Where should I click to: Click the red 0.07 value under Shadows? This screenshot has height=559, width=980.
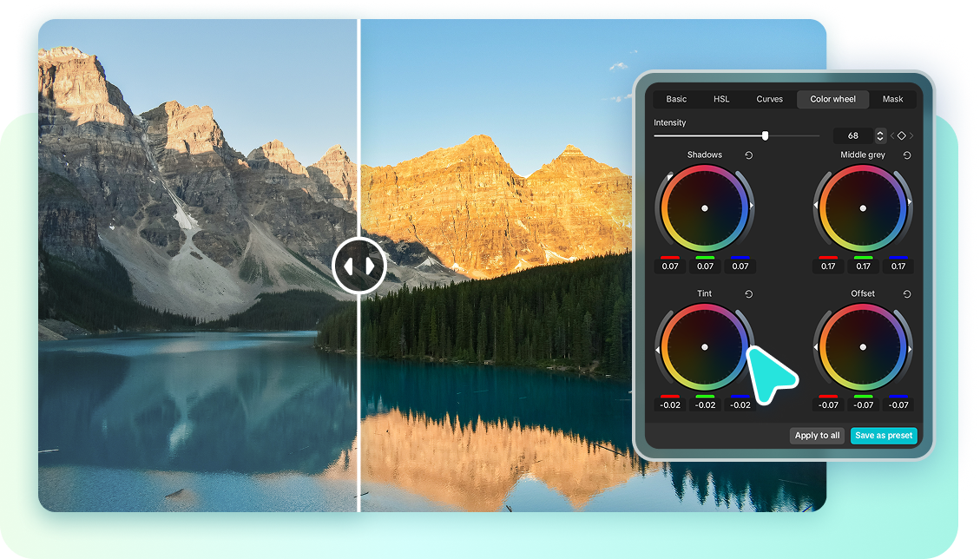(x=670, y=266)
